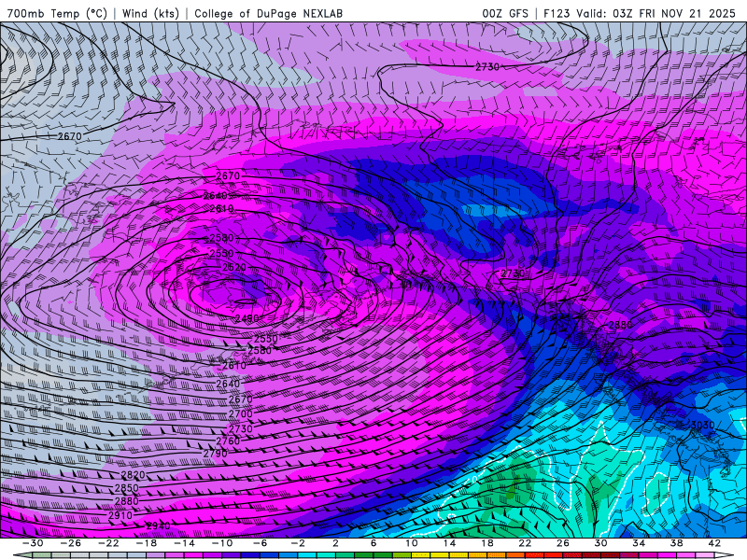Click the 22 color scale label
Image resolution: width=747 pixels, height=560 pixels.
coord(525,543)
